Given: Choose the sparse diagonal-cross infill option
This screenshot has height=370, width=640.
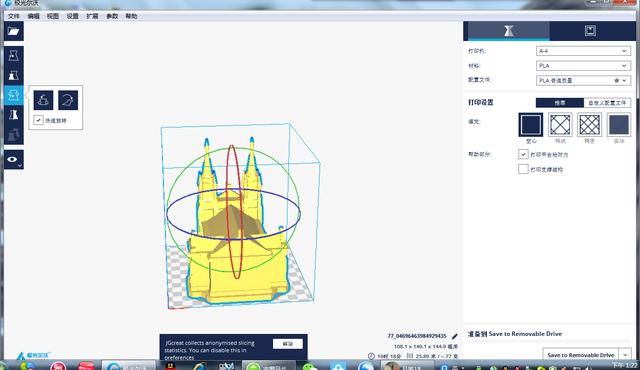Looking at the screenshot, I should pyautogui.click(x=560, y=125).
